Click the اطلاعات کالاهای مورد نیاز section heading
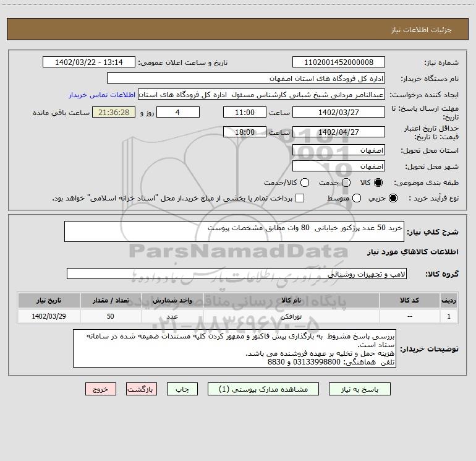476x461 pixels. click(x=413, y=252)
